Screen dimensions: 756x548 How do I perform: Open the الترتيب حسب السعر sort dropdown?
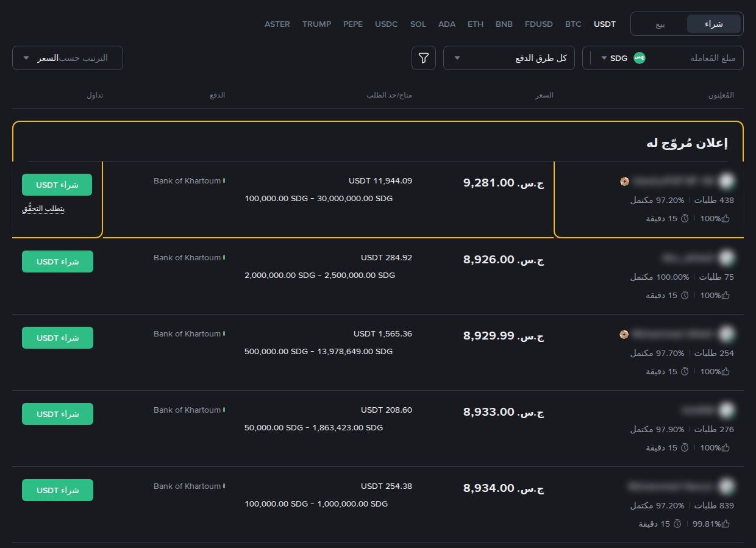(x=68, y=58)
